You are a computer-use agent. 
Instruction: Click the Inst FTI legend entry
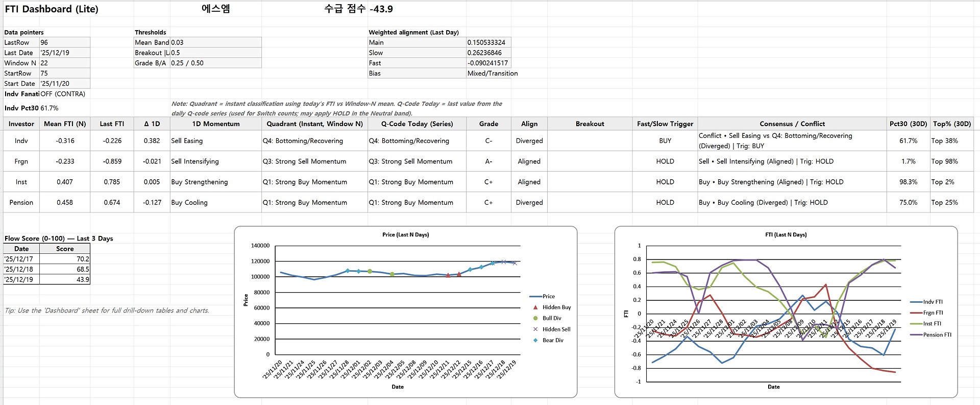pyautogui.click(x=932, y=324)
